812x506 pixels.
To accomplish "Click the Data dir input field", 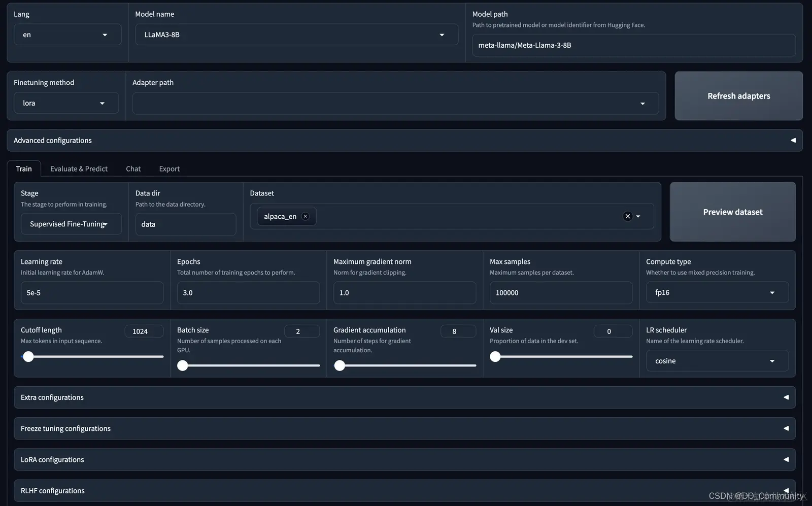I will click(x=186, y=224).
